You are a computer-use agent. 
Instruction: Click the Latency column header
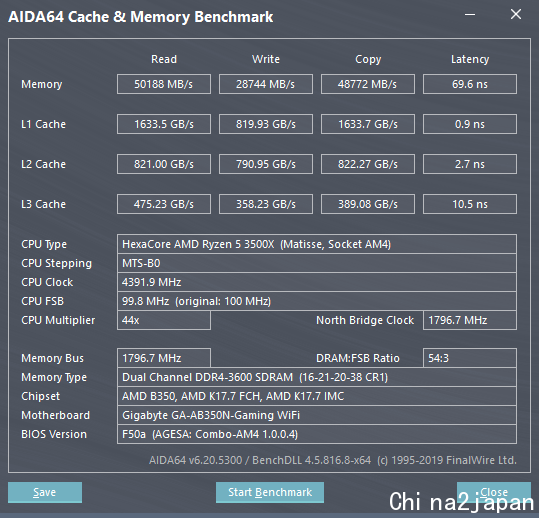470,59
